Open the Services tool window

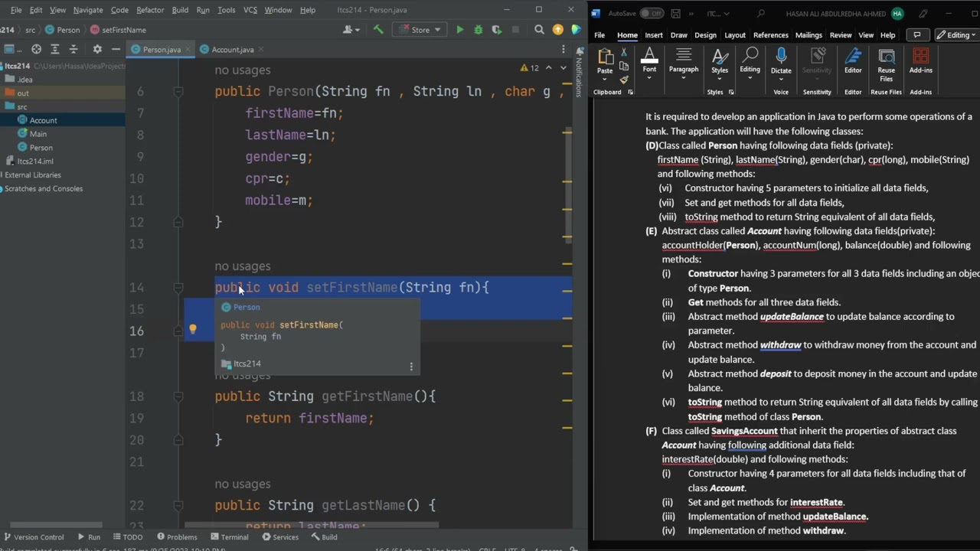(x=279, y=537)
